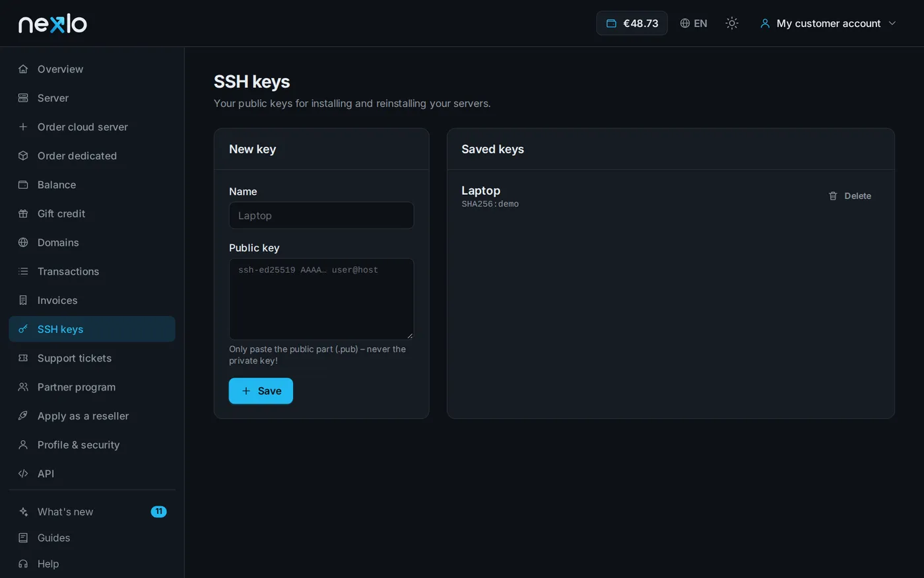Click the Saved keys panel title
924x578 pixels.
[492, 149]
